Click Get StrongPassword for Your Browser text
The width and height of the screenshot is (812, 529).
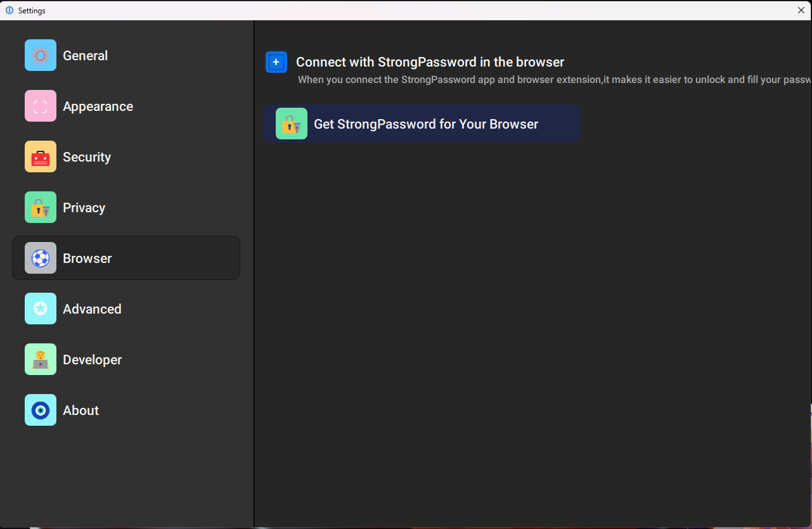click(426, 124)
